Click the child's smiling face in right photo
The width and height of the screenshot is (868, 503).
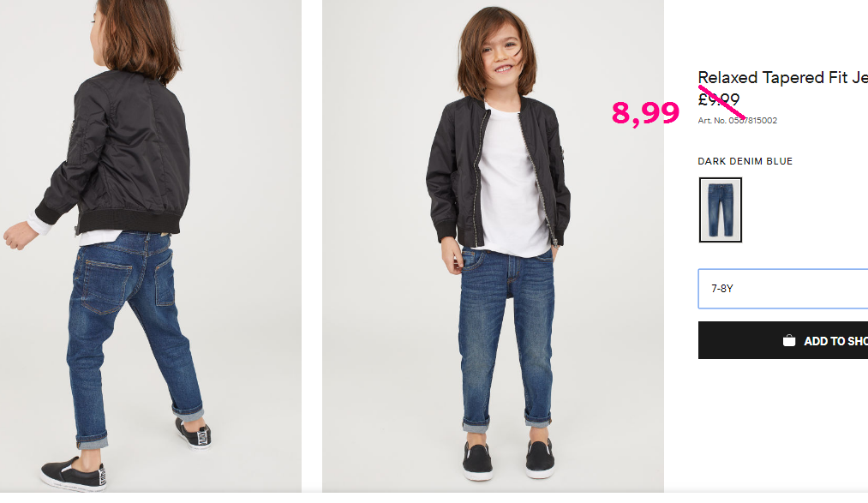click(501, 54)
